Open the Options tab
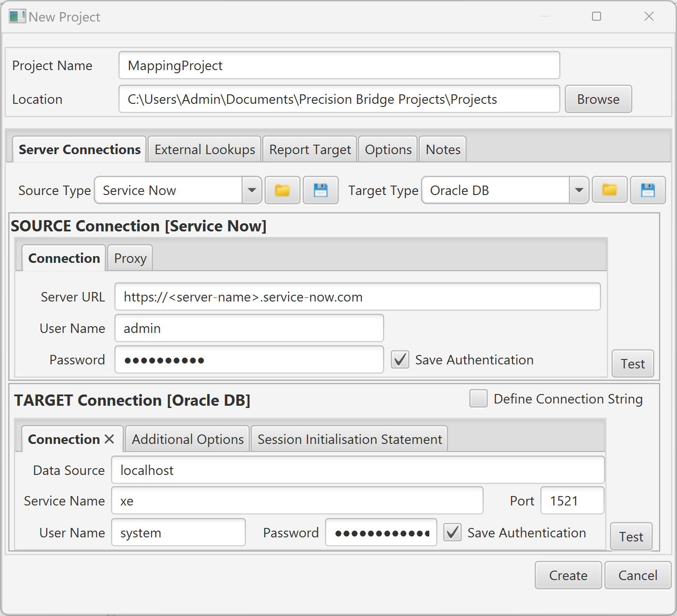The image size is (677, 616). (388, 150)
